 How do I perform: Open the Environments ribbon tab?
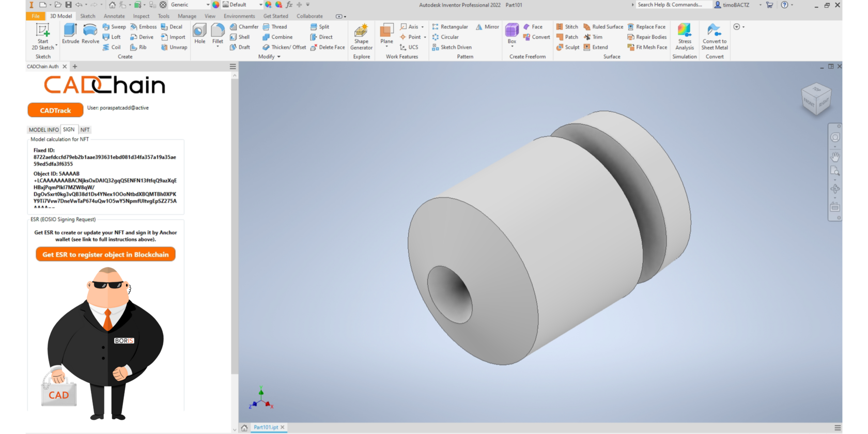click(x=239, y=16)
